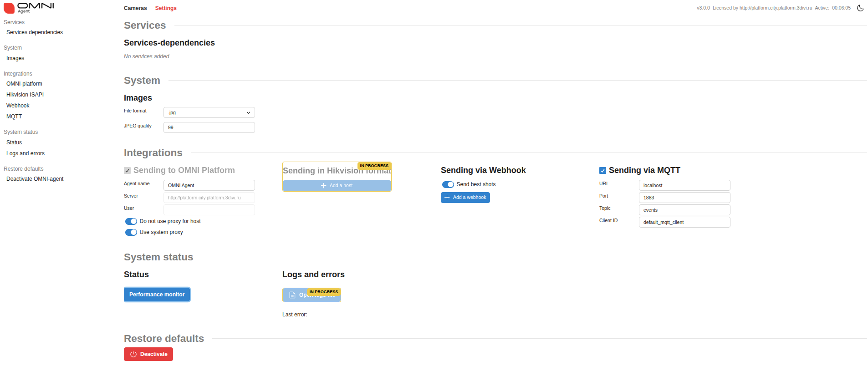Screen dimensions: 868x366
Task: Open Logs and errors sidebar item
Action: coord(26,153)
